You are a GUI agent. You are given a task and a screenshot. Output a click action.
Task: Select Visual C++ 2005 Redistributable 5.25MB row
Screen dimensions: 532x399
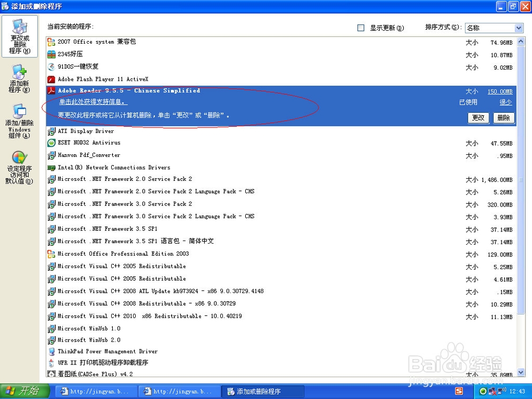(x=281, y=267)
